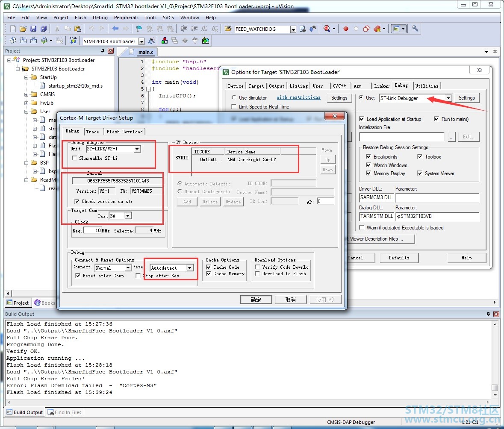
Task: Click the 取消 cancel button
Action: tap(291, 300)
